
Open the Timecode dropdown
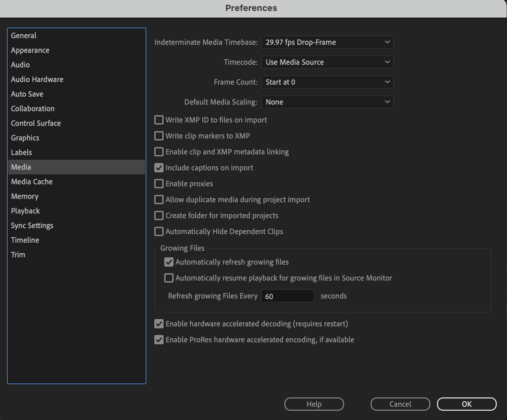(x=327, y=62)
